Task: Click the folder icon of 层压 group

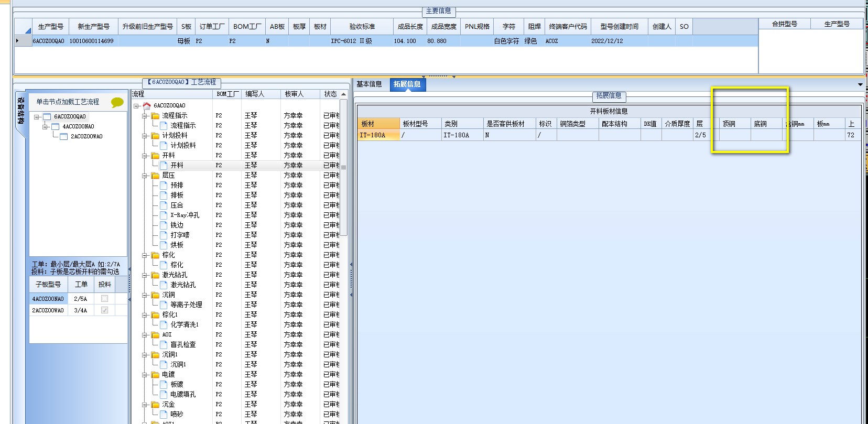Action: [x=156, y=175]
